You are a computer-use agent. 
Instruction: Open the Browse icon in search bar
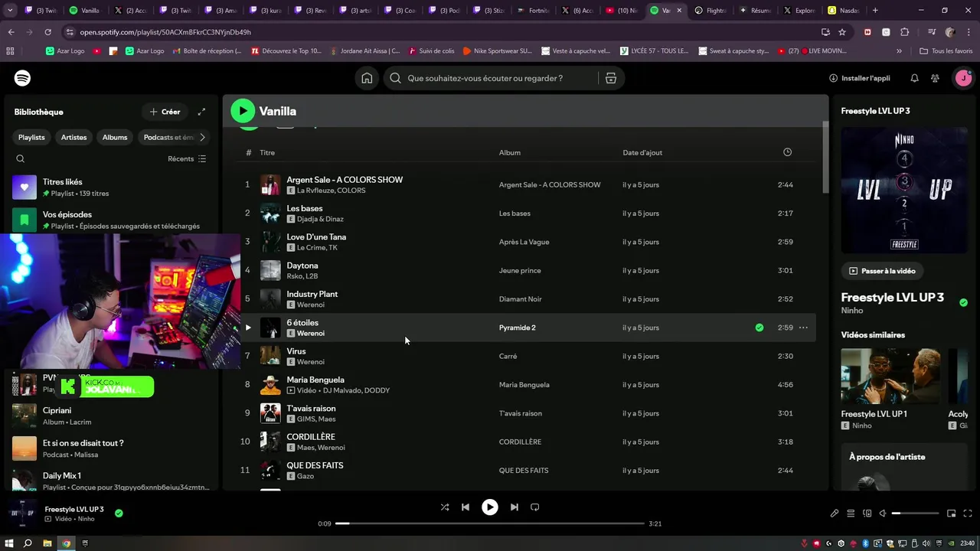tap(610, 78)
